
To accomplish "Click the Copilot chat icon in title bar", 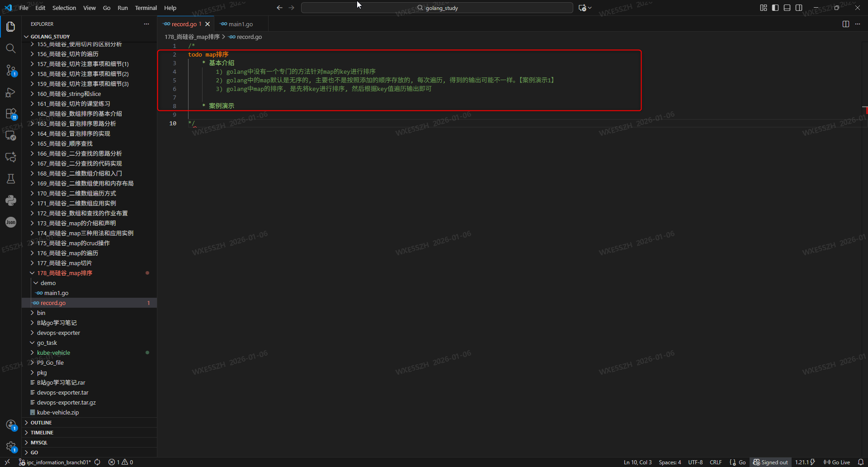I will pyautogui.click(x=582, y=8).
